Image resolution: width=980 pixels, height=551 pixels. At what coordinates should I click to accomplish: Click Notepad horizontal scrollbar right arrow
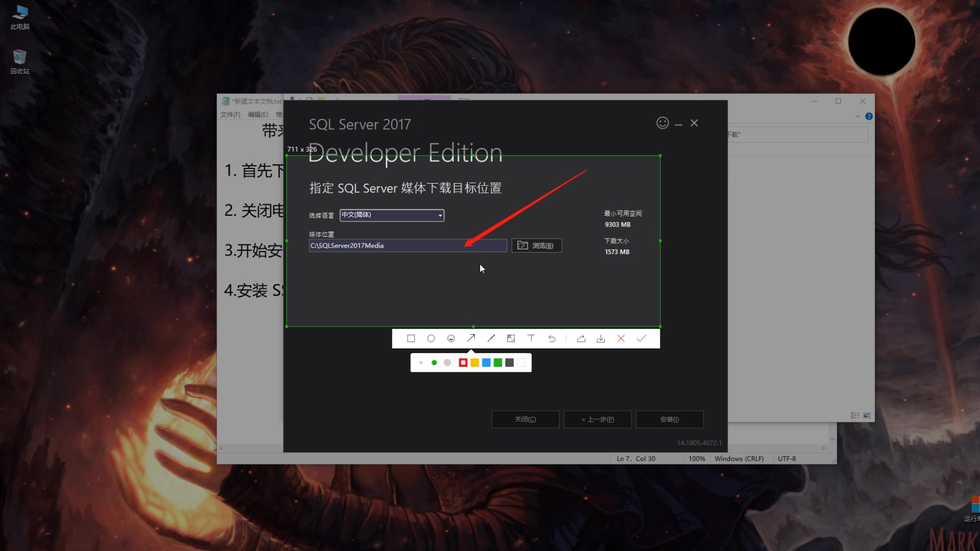coord(823,448)
